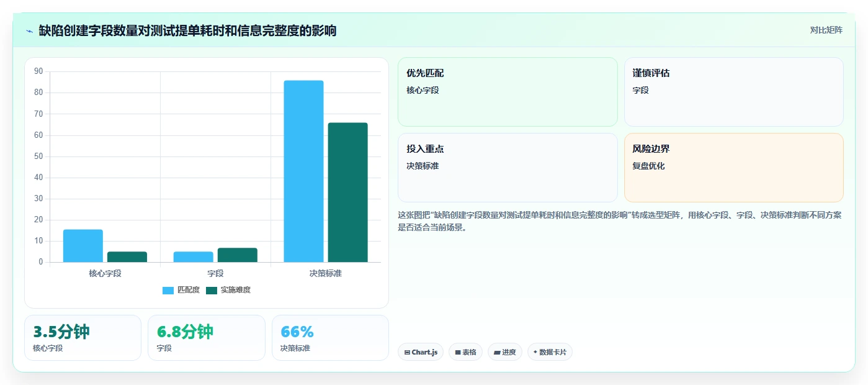This screenshot has width=868, height=385.
Task: Click the 实施难度 green legend swatch
Action: [212, 291]
